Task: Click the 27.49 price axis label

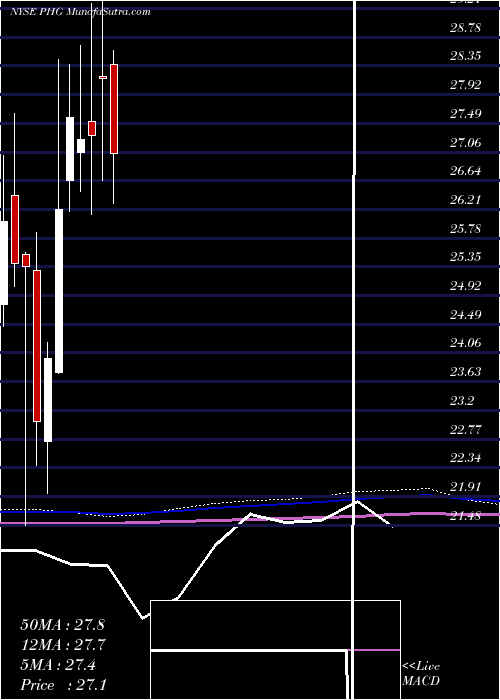Action: click(x=465, y=114)
